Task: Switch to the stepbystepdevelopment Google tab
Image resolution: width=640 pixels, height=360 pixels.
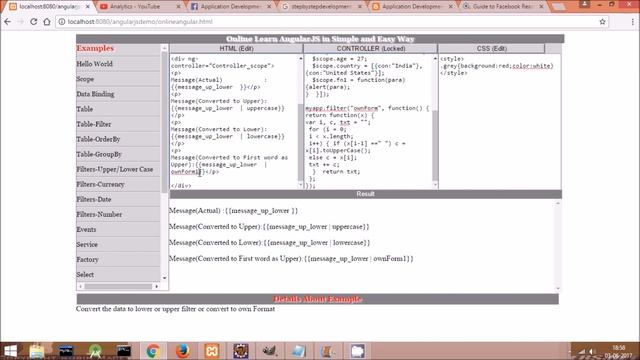Action: (x=322, y=7)
